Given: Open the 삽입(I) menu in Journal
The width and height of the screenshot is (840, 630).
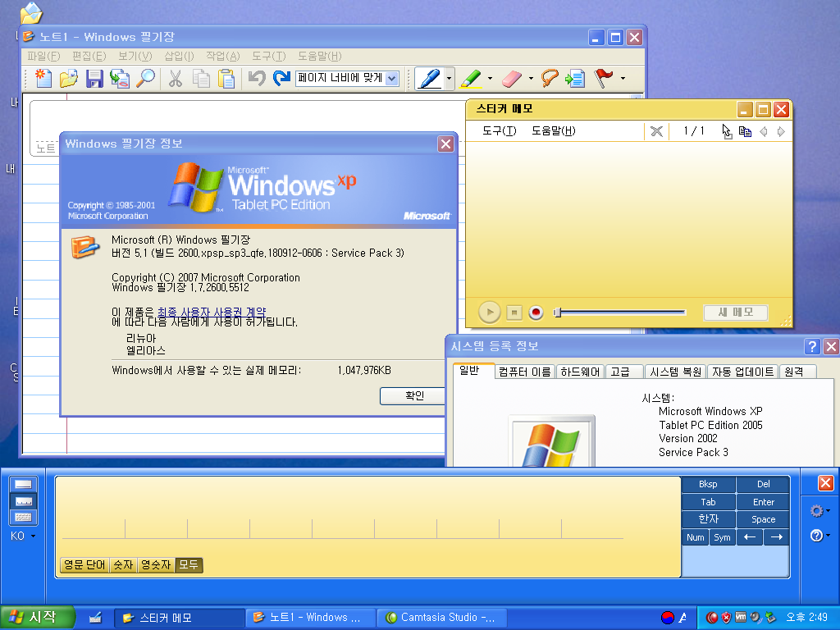Looking at the screenshot, I should click(x=179, y=56).
